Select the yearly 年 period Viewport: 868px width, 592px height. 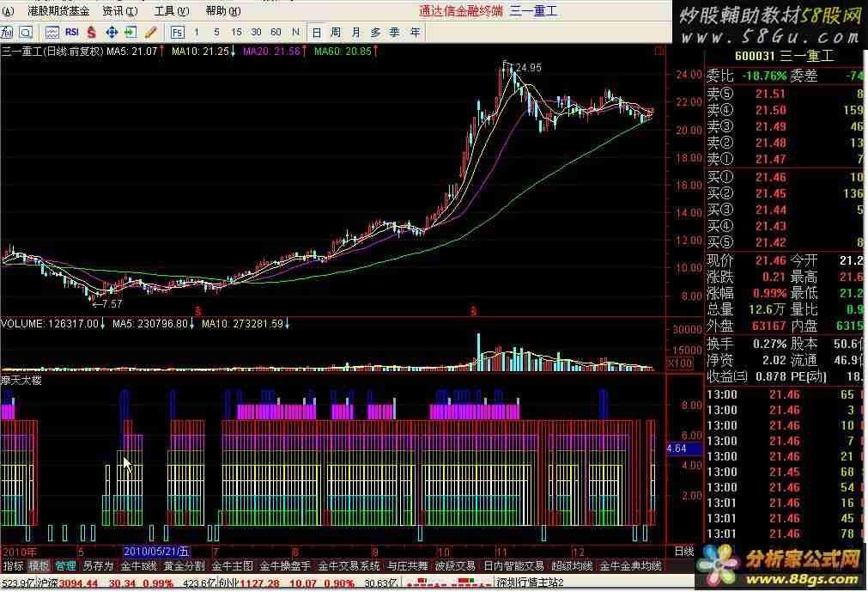pos(415,33)
